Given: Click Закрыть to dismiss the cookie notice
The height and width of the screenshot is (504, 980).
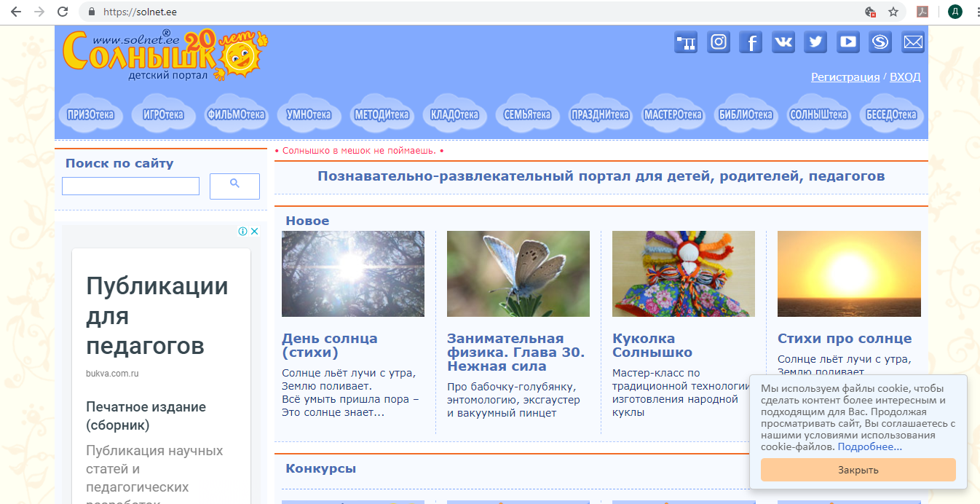Looking at the screenshot, I should [x=858, y=470].
